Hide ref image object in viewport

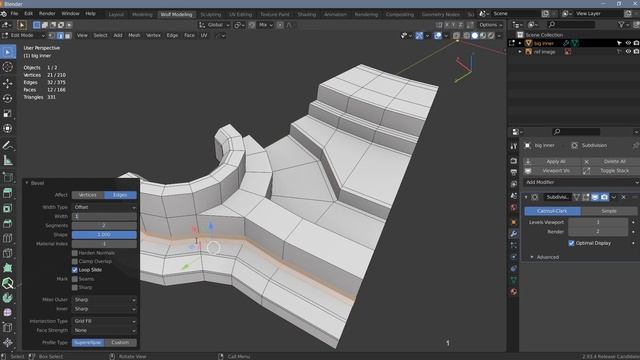tap(628, 52)
